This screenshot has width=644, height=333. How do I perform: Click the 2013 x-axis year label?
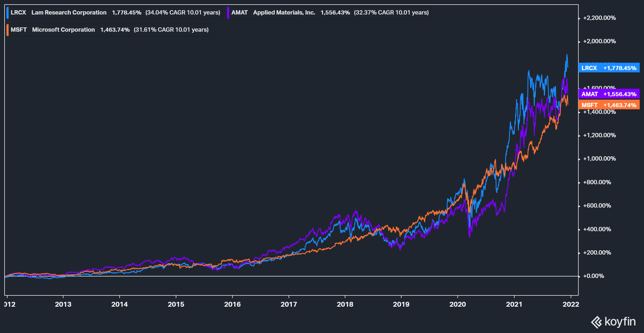click(x=63, y=304)
